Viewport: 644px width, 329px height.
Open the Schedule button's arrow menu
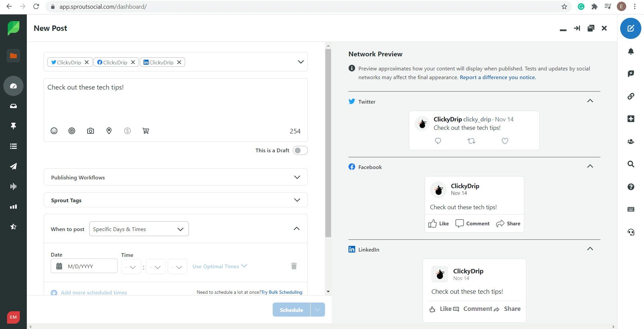click(318, 310)
